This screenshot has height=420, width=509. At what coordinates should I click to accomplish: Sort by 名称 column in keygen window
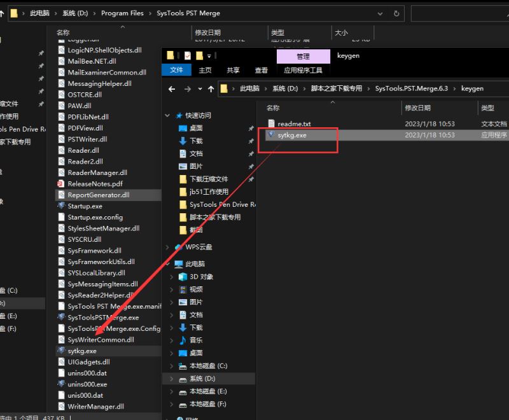(273, 108)
